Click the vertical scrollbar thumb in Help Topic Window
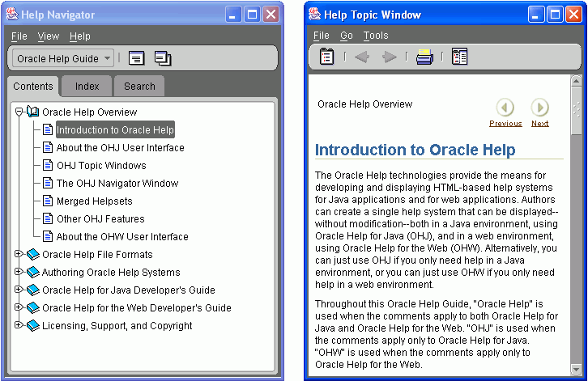The image size is (588, 381). click(577, 111)
